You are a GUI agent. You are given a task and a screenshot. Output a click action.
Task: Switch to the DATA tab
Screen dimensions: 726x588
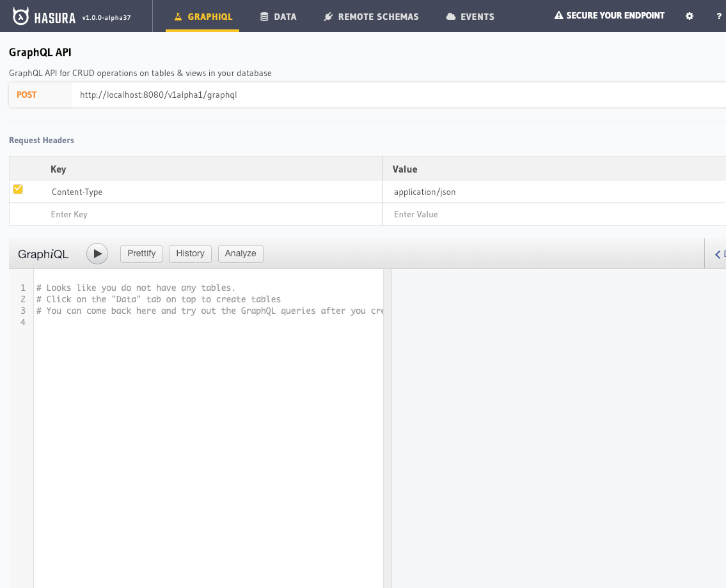click(x=278, y=17)
